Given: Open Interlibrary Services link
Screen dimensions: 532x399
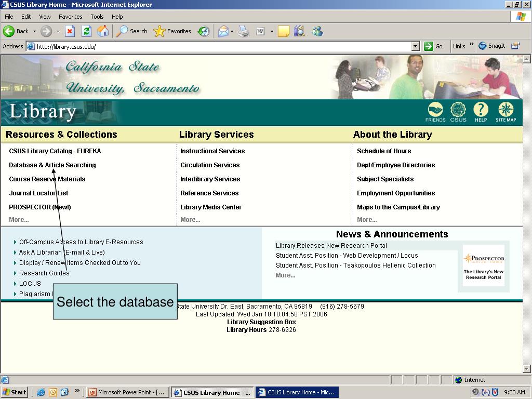Looking at the screenshot, I should [x=210, y=179].
